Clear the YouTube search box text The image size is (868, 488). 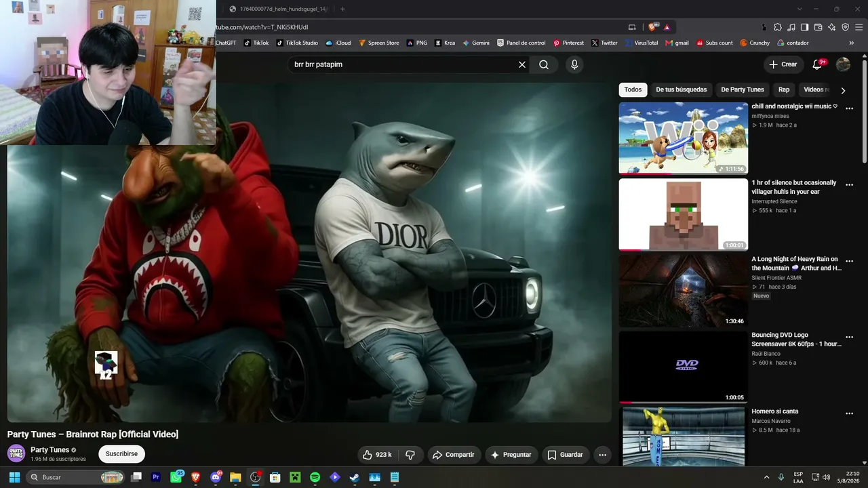[x=522, y=64]
